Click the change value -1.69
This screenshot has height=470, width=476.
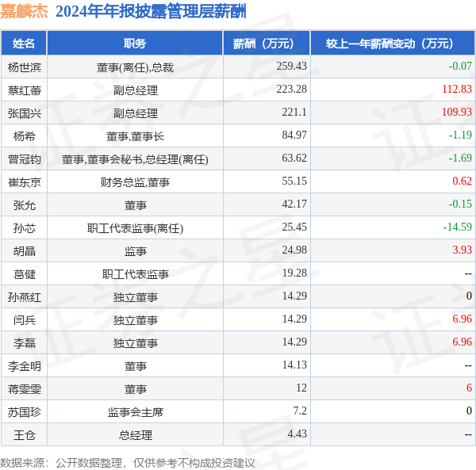[x=460, y=158]
